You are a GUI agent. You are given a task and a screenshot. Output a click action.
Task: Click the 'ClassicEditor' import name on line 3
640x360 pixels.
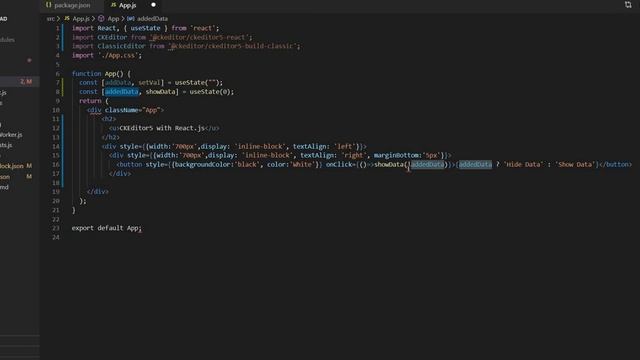121,46
